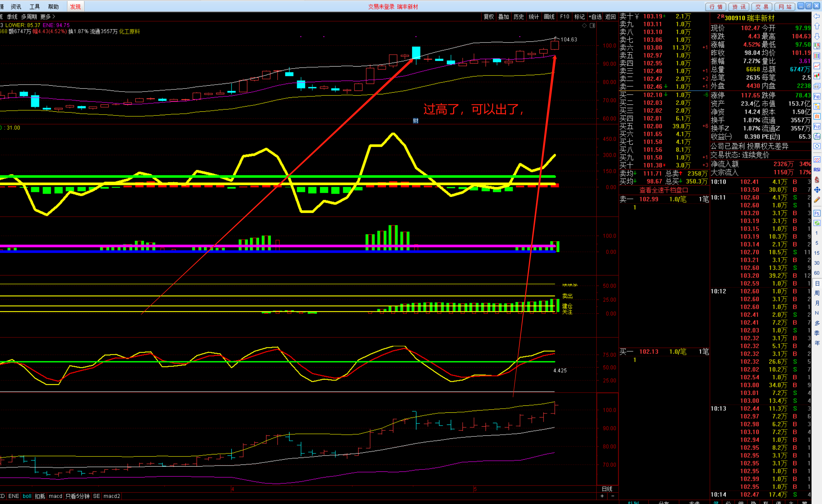Click 查看全速千档盘口 link
Image resolution: width=822 pixels, height=504 pixels.
pos(664,190)
